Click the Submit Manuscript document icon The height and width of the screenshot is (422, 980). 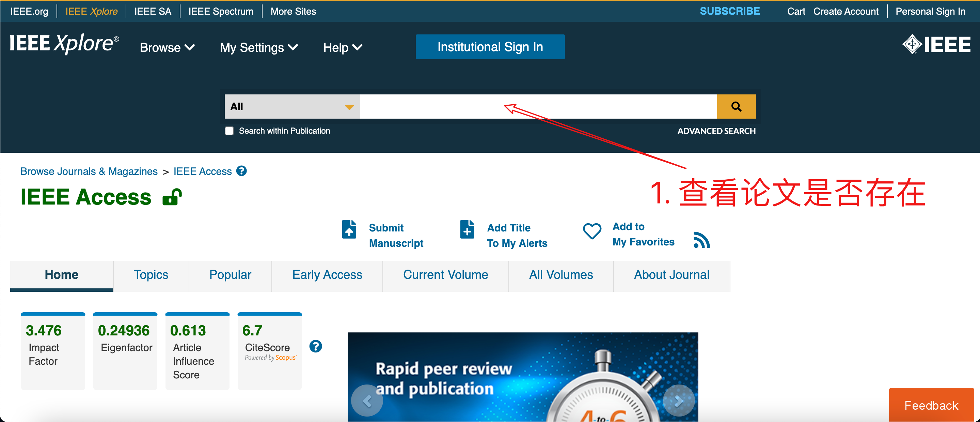349,229
